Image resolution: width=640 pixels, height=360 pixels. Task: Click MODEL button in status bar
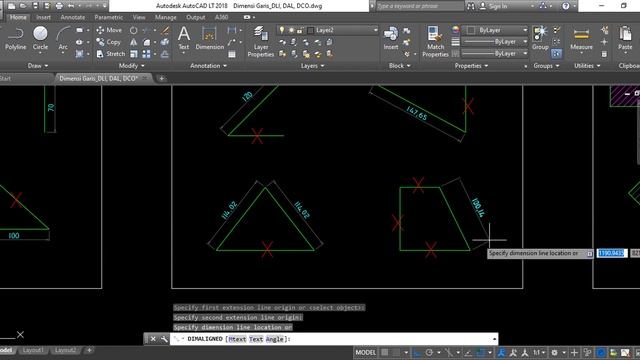pos(365,352)
